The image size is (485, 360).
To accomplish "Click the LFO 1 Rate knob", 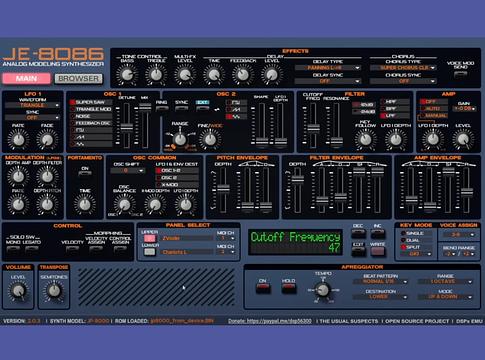I will click(18, 140).
